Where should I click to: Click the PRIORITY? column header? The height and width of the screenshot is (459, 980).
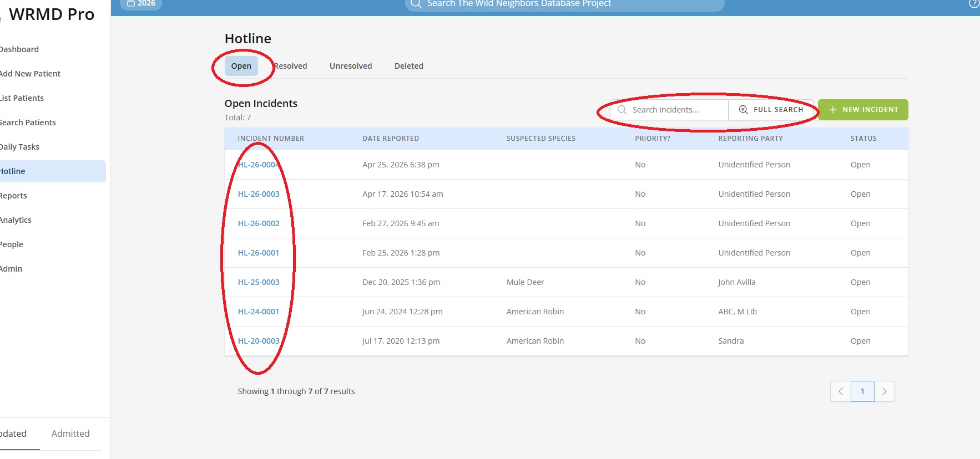pos(653,139)
